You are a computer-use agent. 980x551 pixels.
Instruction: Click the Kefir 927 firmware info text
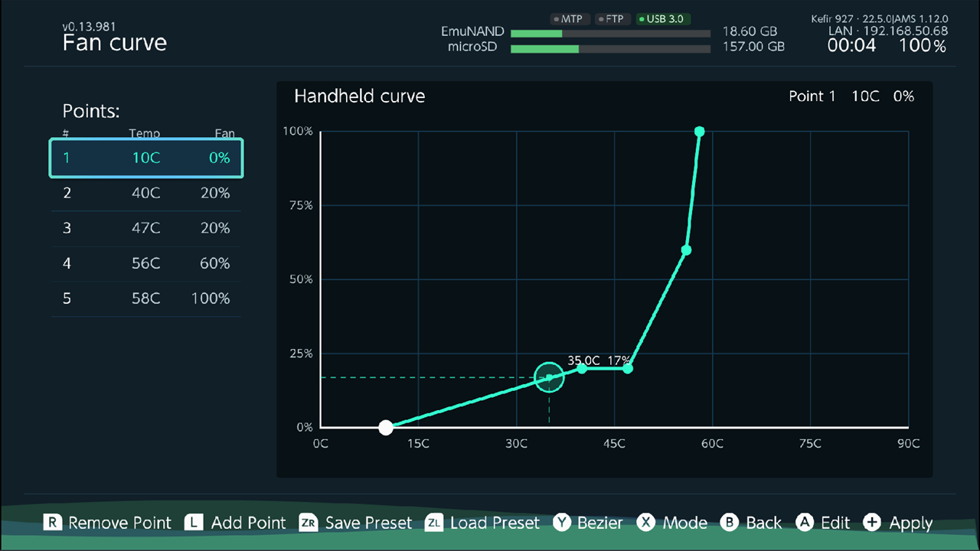tap(879, 18)
